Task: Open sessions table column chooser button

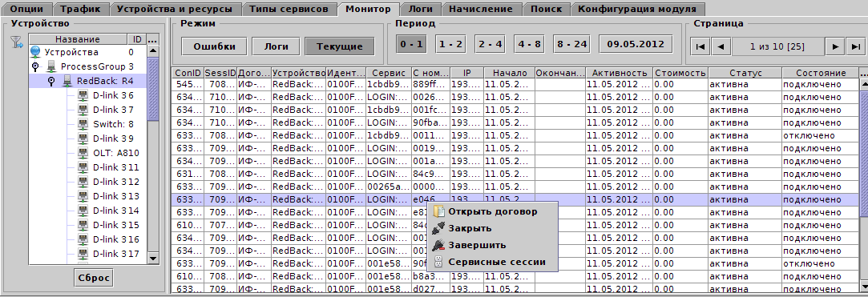Action: (863, 73)
